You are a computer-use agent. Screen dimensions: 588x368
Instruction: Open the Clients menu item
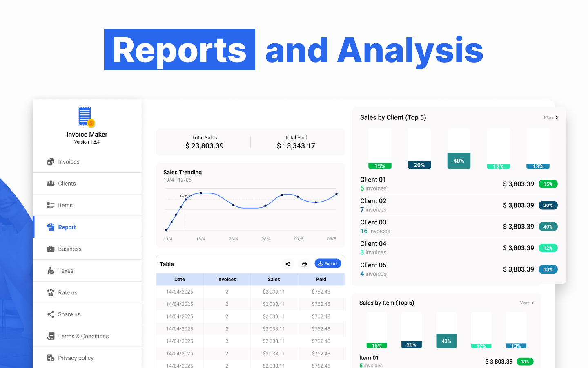tap(87, 184)
